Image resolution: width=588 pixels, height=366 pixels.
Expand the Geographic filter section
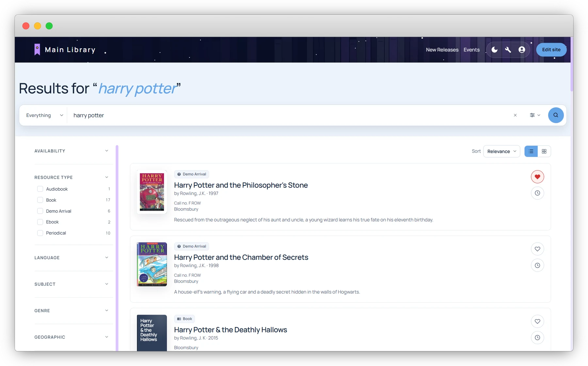pyautogui.click(x=72, y=337)
